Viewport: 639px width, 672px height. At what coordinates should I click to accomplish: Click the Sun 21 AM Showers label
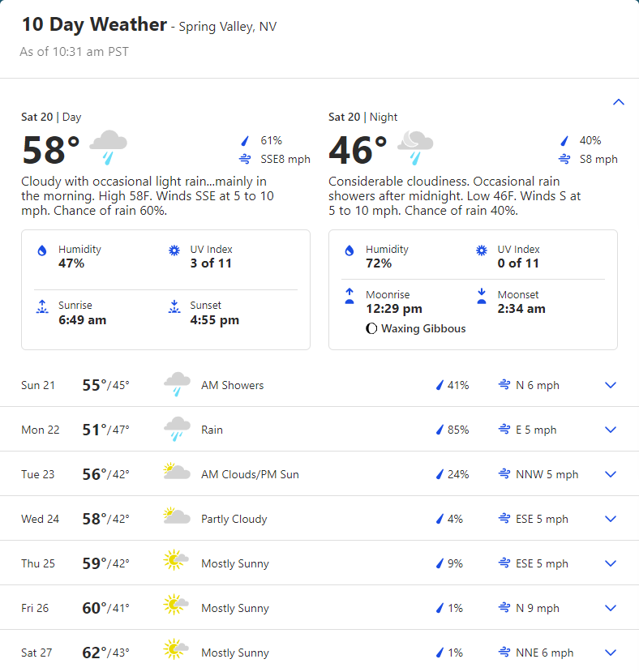(232, 385)
